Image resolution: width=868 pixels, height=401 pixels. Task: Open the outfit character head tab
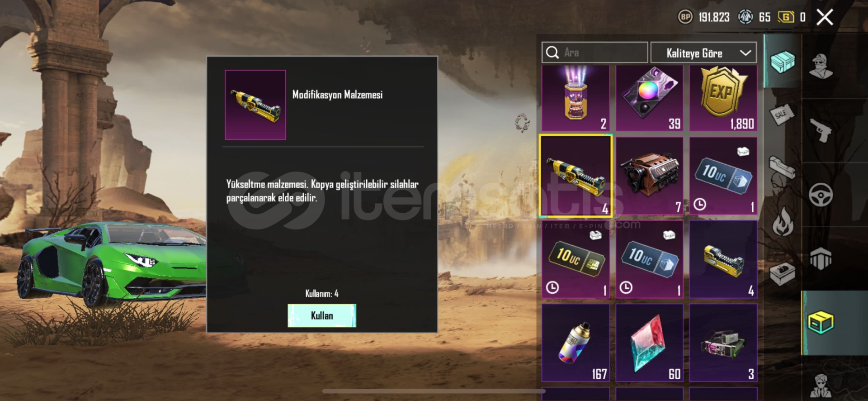click(x=821, y=67)
